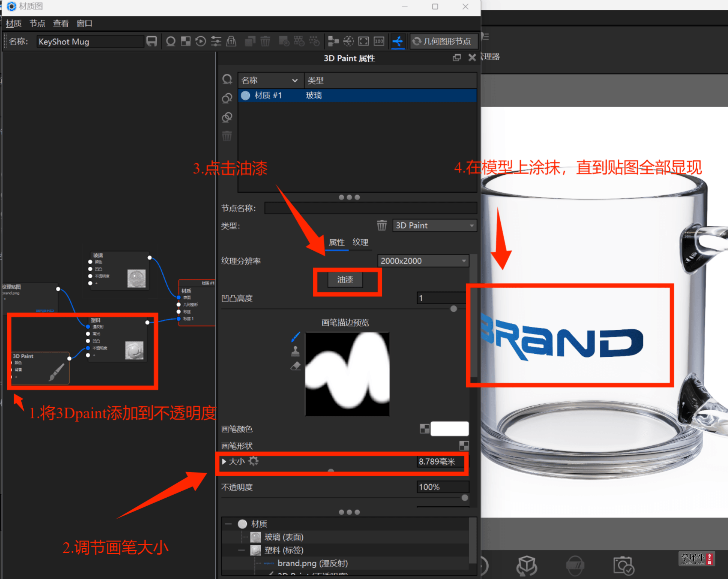Viewport: 728px width, 579px height.
Task: Click the add material icon beside list
Action: pyautogui.click(x=227, y=79)
